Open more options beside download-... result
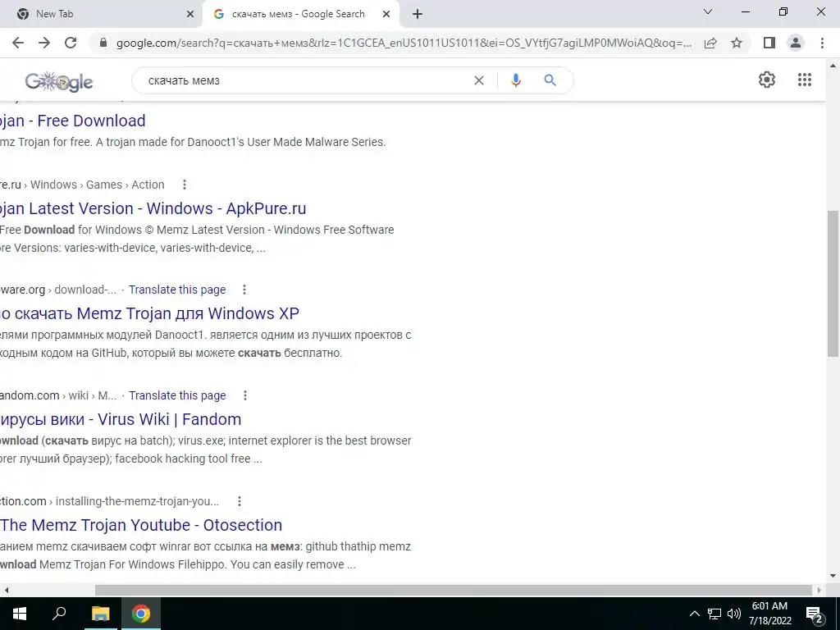The image size is (840, 630). [x=244, y=290]
